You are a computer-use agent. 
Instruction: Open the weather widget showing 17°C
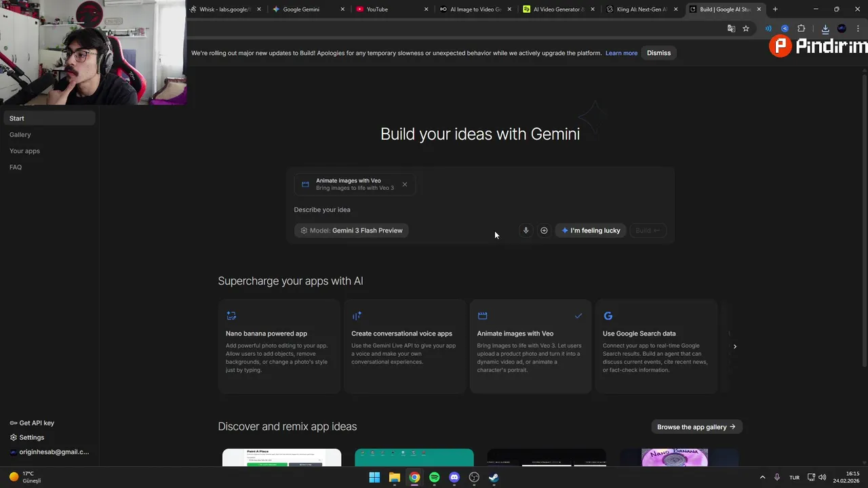coord(26,477)
